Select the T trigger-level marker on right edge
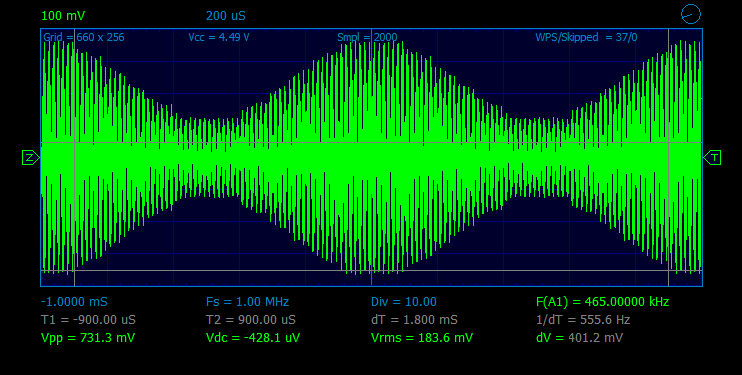The height and width of the screenshot is (375, 742). point(712,158)
